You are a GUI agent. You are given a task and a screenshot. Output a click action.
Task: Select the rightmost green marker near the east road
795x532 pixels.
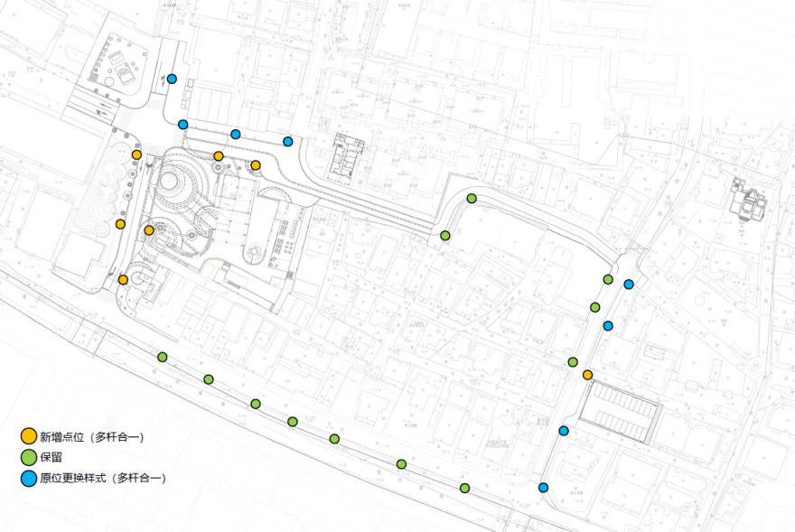pos(608,278)
